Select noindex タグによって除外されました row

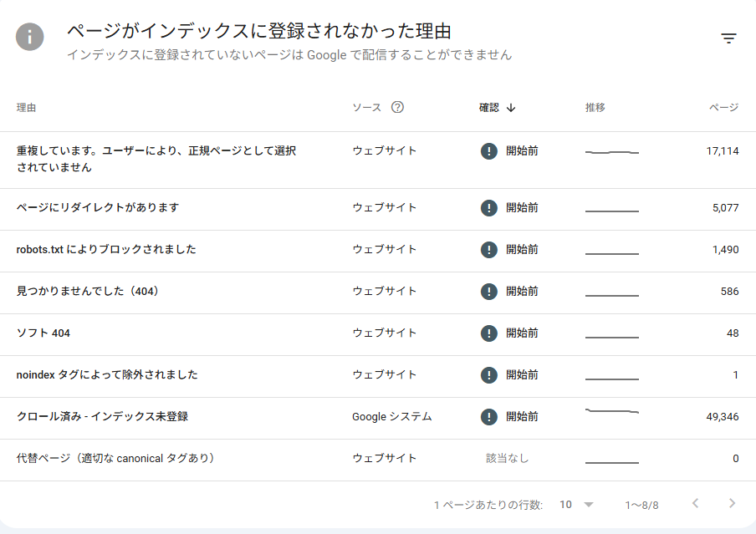(x=107, y=375)
